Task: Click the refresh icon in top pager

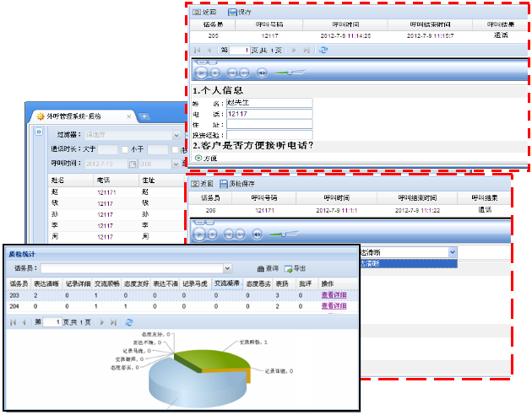Action: [323, 51]
